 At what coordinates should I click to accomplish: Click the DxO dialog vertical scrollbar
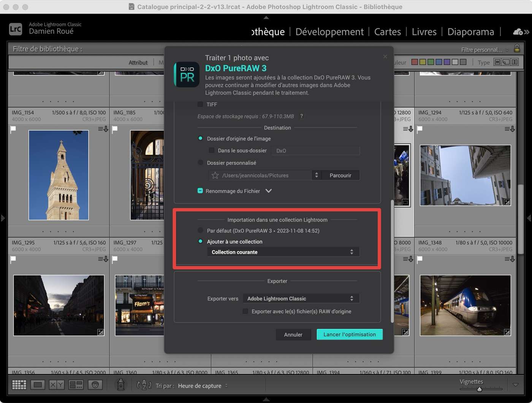coord(392,261)
